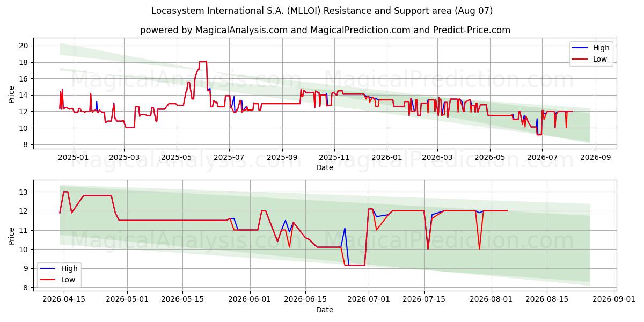Click the 'Date' axis label under lower chart
The width and height of the screenshot is (644, 322).
click(325, 310)
